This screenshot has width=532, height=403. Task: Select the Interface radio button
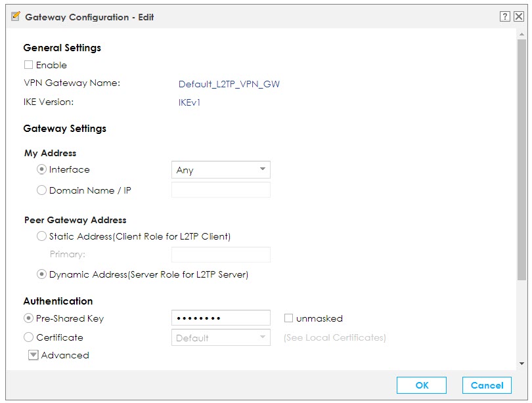click(42, 169)
